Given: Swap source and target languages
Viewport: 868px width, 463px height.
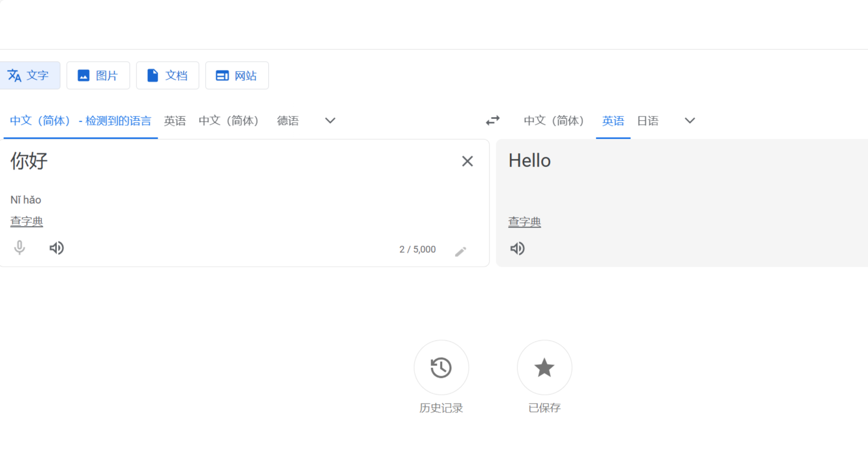Looking at the screenshot, I should [x=492, y=121].
